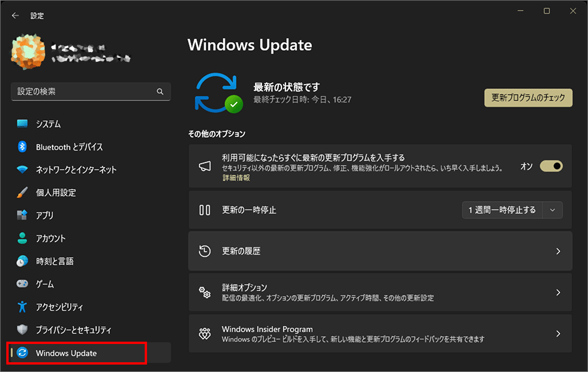This screenshot has height=372, width=588.
Task: Minimize the 設定 window
Action: coord(520,11)
